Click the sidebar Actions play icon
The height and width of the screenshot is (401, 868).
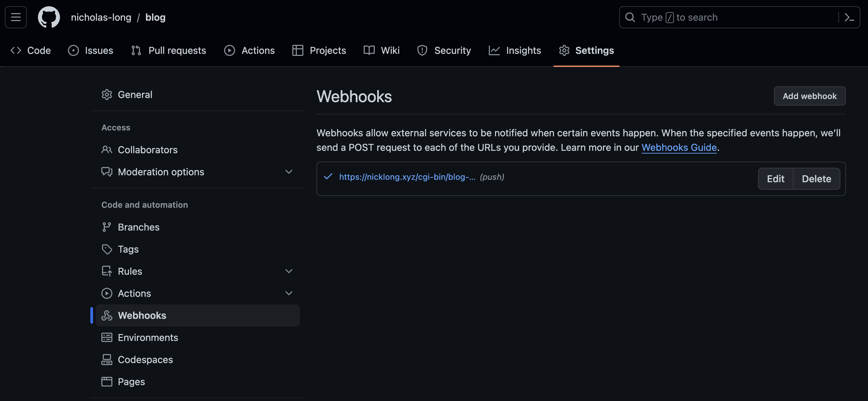click(x=107, y=293)
